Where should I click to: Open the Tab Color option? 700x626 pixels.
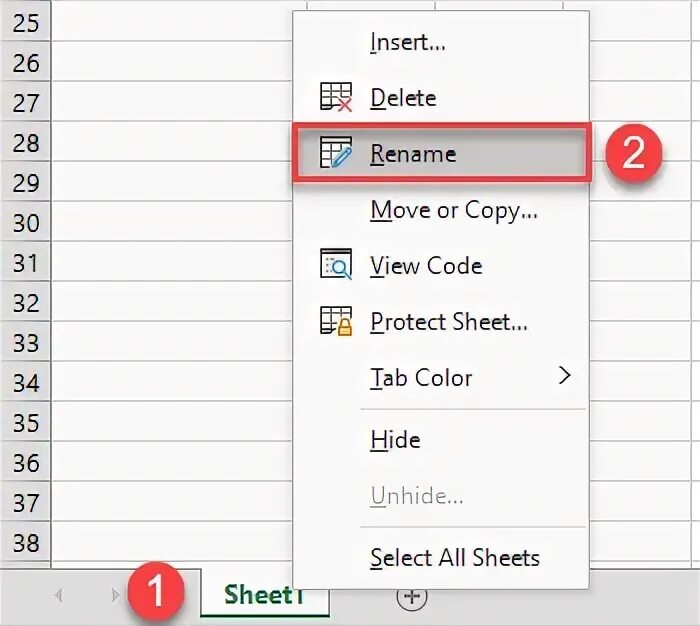(x=420, y=378)
